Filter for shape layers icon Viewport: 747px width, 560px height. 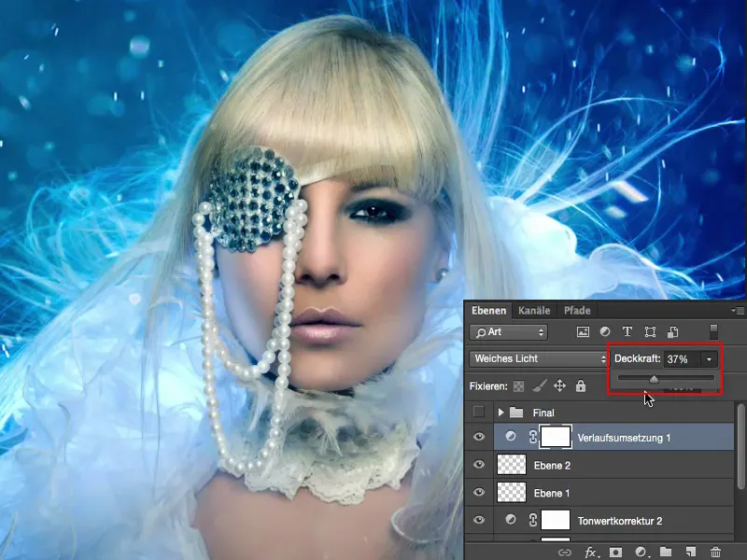click(650, 332)
